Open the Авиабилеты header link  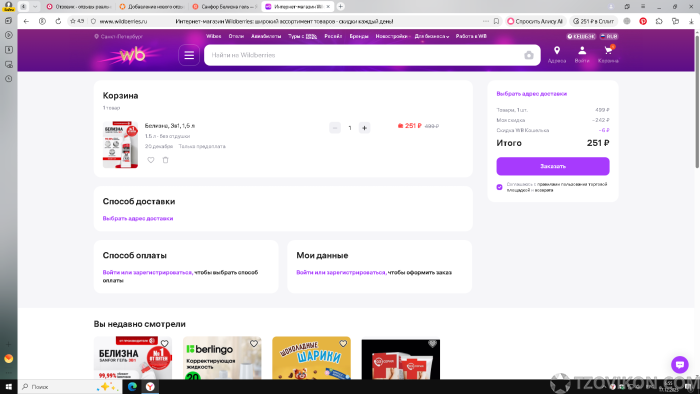point(266,37)
